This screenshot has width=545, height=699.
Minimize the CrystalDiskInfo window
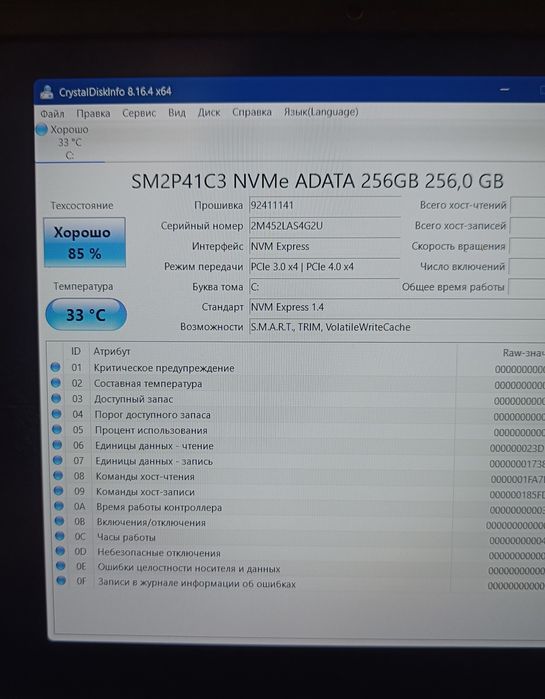pyautogui.click(x=504, y=90)
